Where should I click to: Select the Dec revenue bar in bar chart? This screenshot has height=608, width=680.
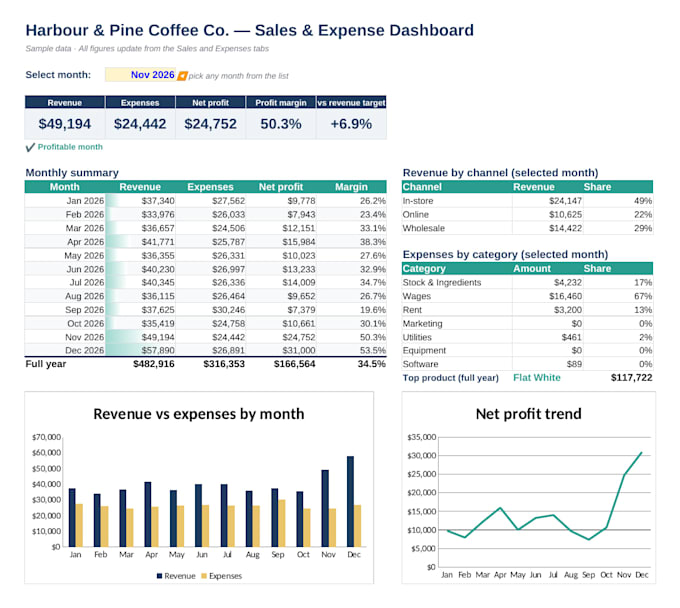pos(350,501)
